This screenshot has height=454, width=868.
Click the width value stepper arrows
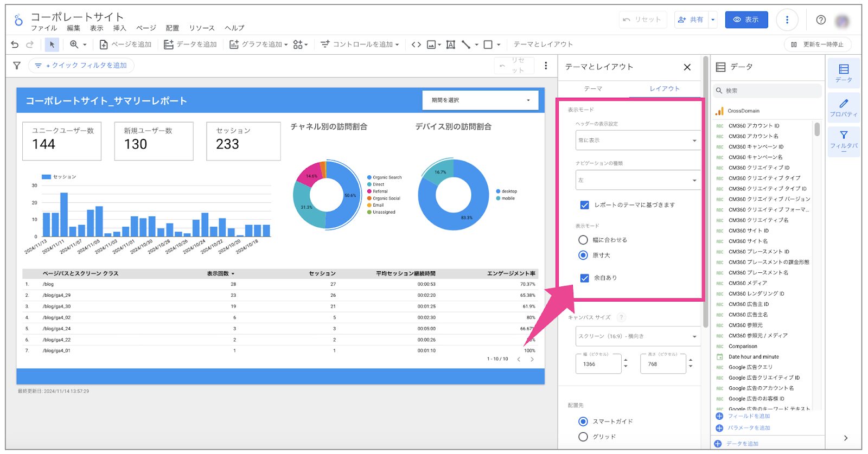click(626, 363)
